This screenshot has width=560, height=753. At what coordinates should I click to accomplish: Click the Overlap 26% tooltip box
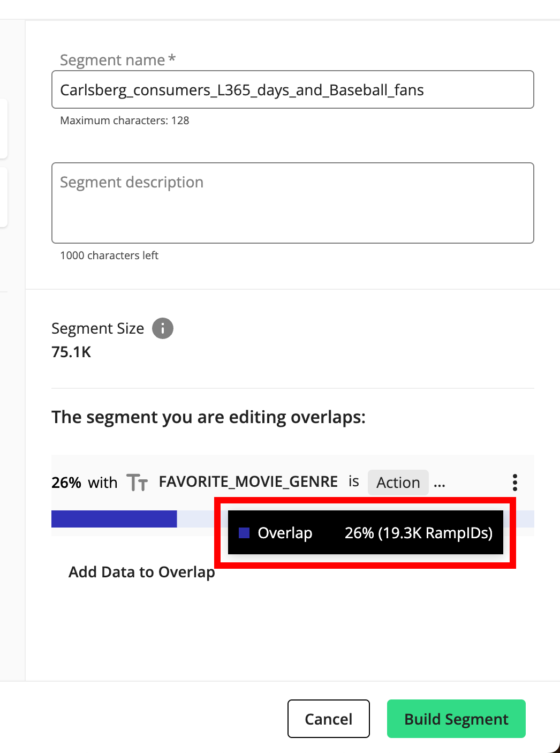[366, 532]
